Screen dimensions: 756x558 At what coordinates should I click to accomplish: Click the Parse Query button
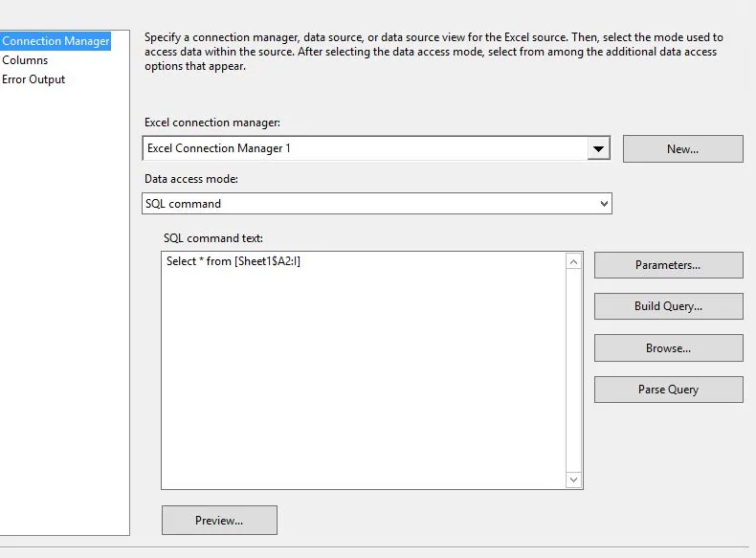coord(668,390)
